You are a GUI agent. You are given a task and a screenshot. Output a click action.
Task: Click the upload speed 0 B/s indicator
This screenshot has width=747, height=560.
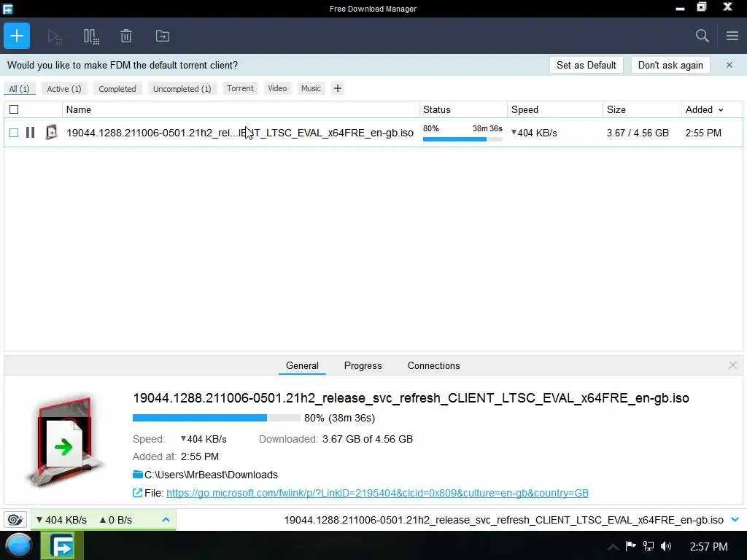[115, 519]
